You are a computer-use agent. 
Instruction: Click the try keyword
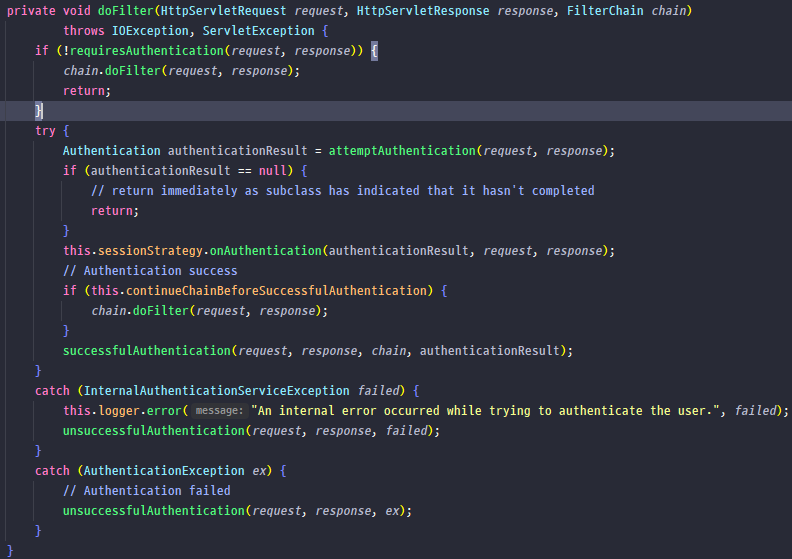[45, 131]
